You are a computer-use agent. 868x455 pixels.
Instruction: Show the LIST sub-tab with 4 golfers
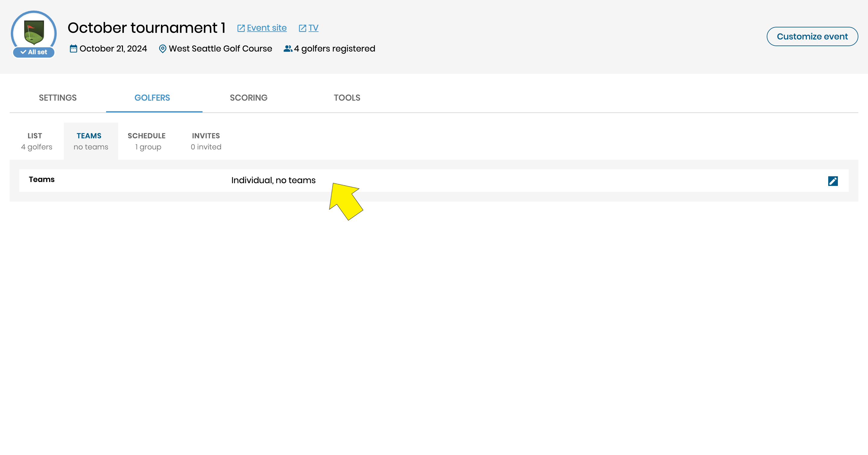36,141
